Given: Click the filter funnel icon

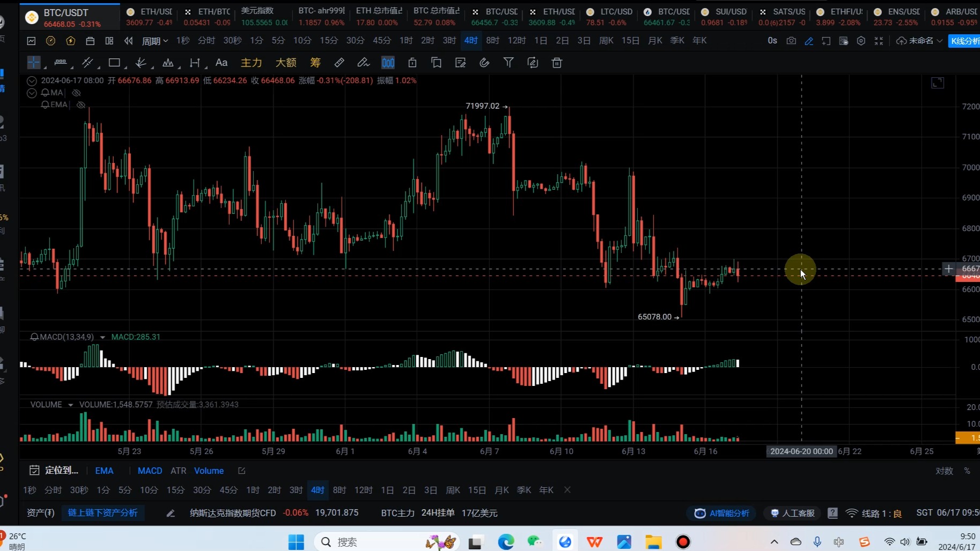Looking at the screenshot, I should (x=509, y=63).
